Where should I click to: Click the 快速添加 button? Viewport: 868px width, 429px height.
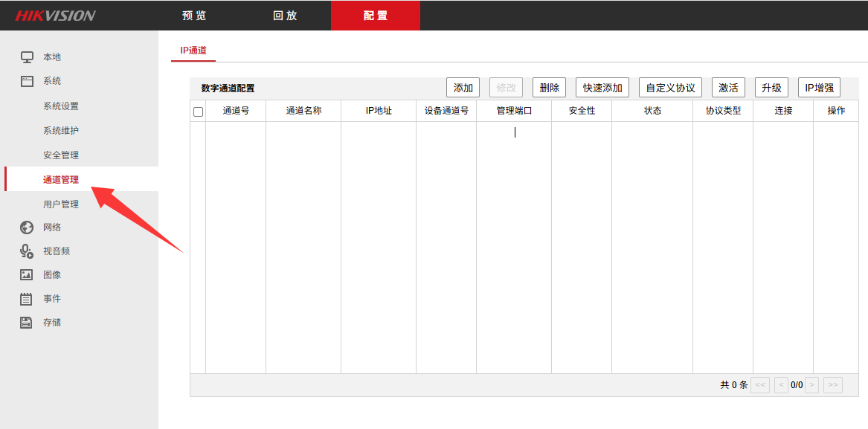click(x=602, y=88)
